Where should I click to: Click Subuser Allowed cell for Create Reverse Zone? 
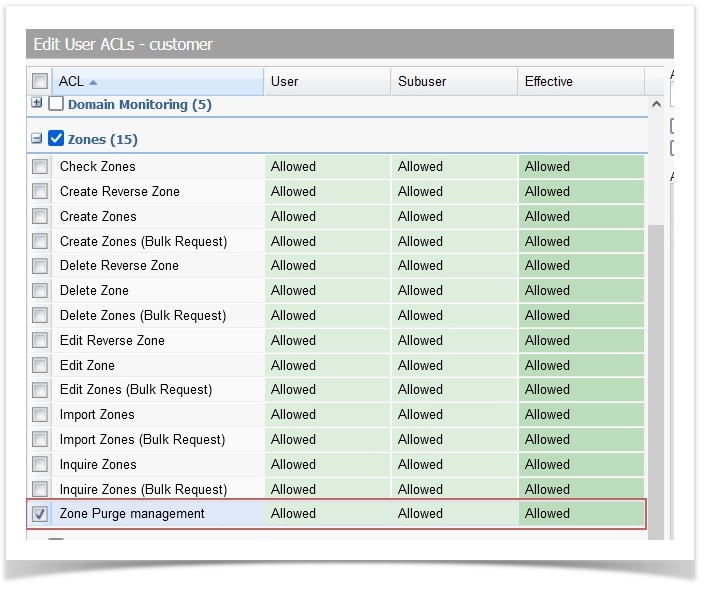tap(454, 191)
